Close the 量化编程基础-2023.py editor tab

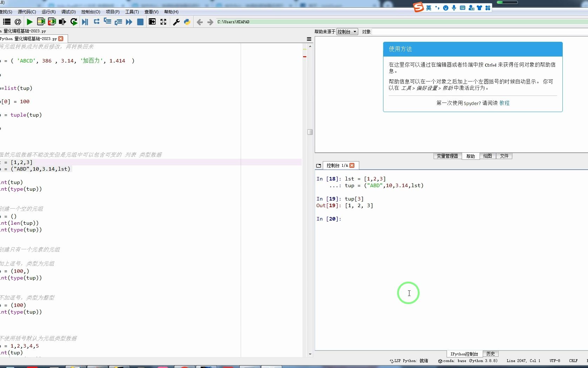point(61,39)
